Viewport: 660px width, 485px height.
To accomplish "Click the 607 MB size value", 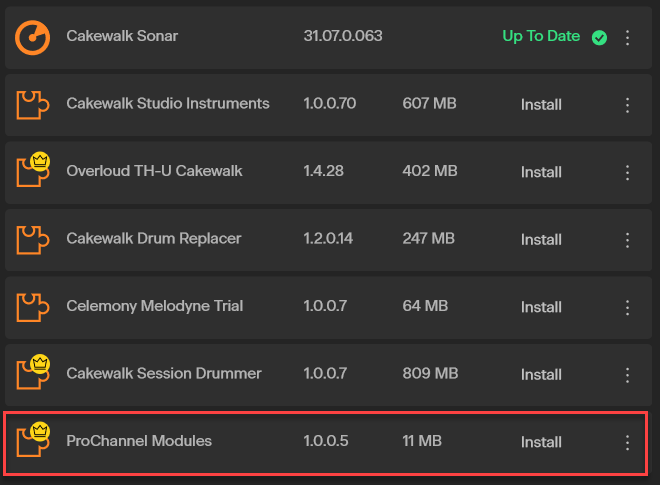I will (429, 103).
